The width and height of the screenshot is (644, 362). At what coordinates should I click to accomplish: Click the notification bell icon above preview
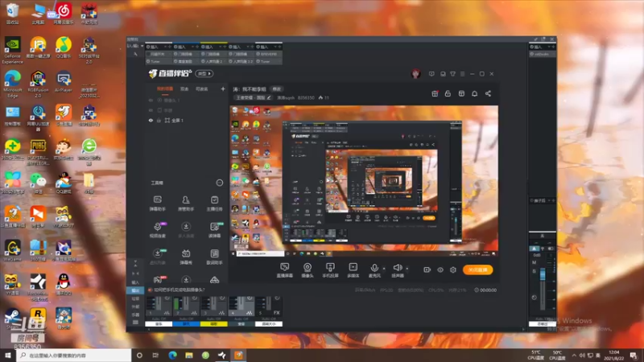point(474,93)
